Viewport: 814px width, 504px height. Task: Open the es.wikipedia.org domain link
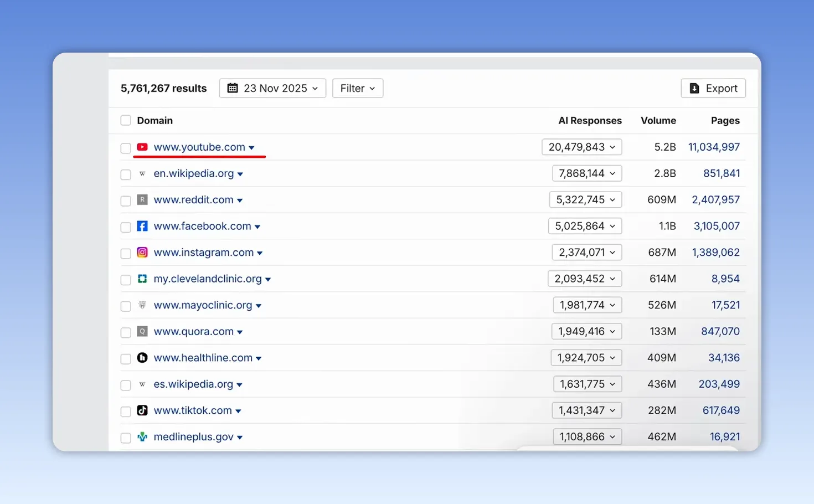[193, 384]
